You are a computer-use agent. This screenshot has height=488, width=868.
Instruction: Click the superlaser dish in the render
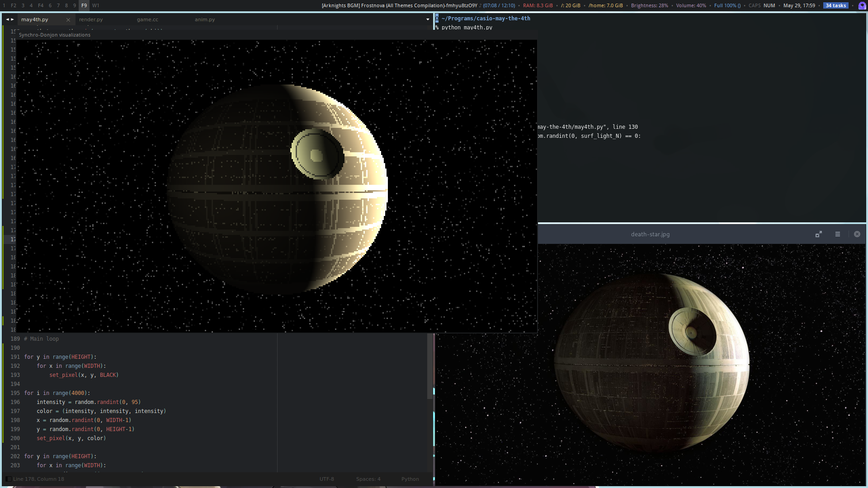click(x=317, y=154)
